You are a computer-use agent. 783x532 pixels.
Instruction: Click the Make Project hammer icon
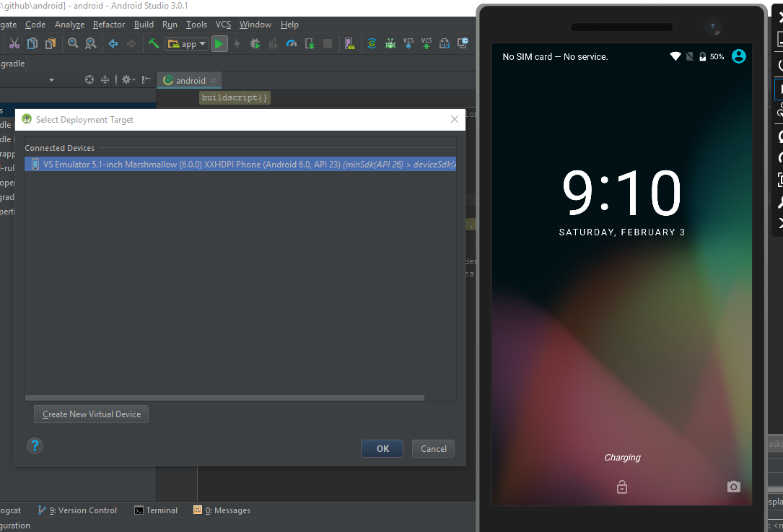(154, 44)
